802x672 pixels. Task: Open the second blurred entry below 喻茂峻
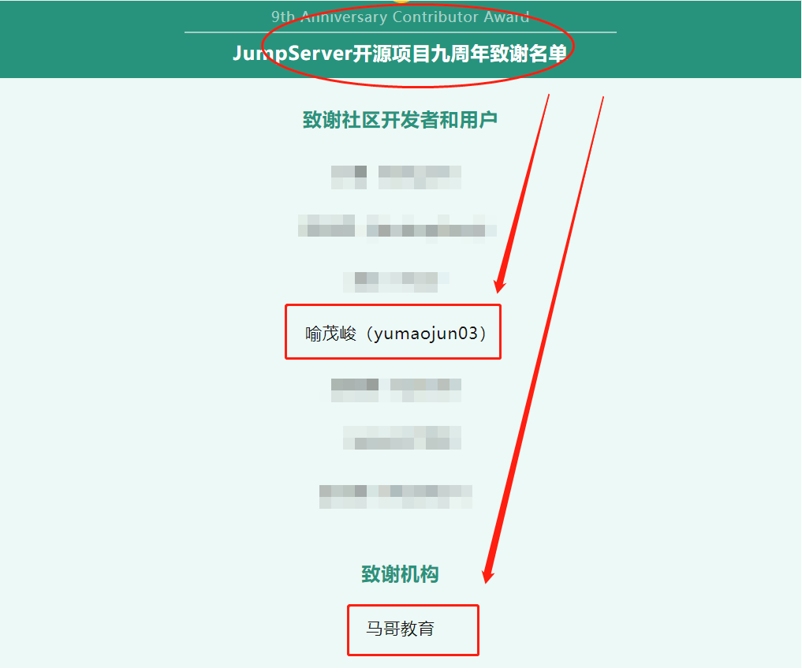coord(402,438)
